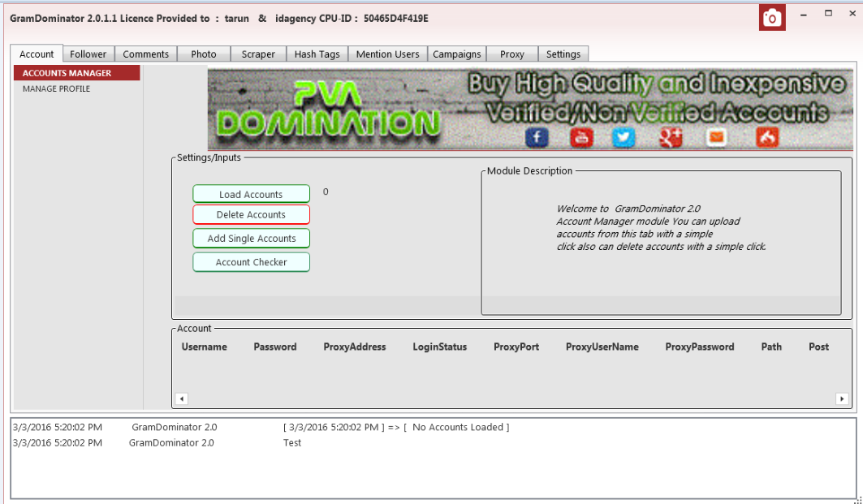Screen dimensions: 863x504
Task: Click the Path column header
Action: click(x=771, y=347)
